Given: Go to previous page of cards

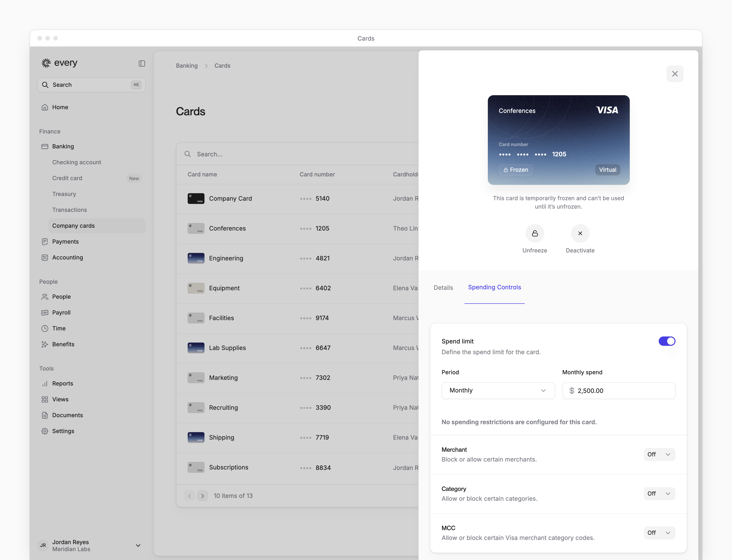Looking at the screenshot, I should coord(190,496).
